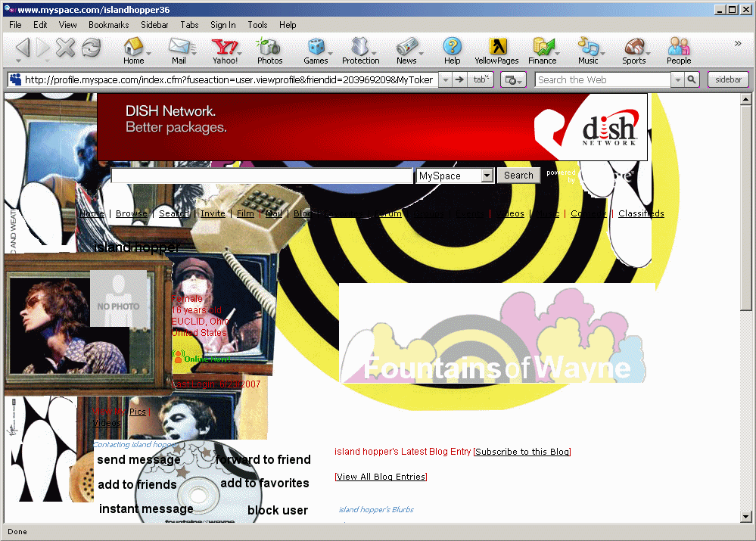Stop loading with the X icon
The image size is (756, 541).
coord(66,47)
